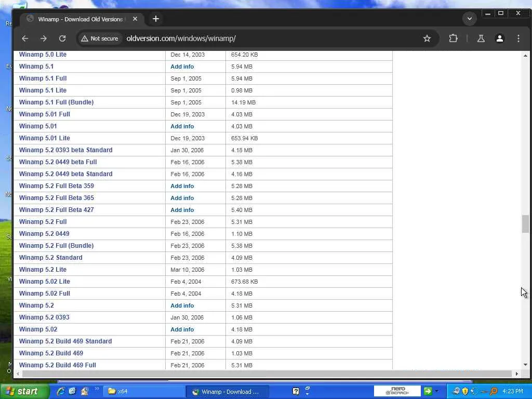Open Winamp 5.2 0393 beta Standard link
532x399 pixels.
pos(66,150)
